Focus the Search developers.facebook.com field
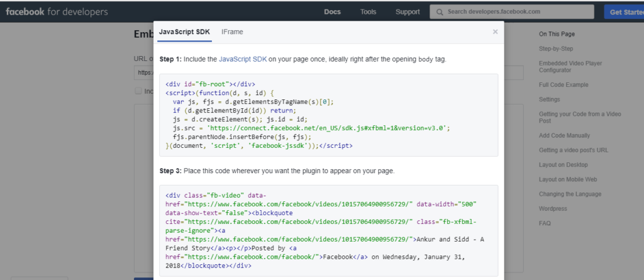The image size is (644, 280). tap(512, 12)
